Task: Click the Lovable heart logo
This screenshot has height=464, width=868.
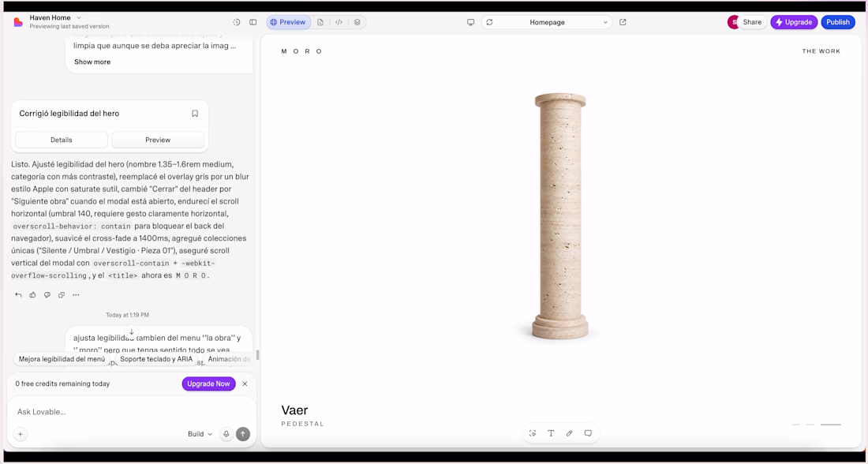Action: point(18,22)
